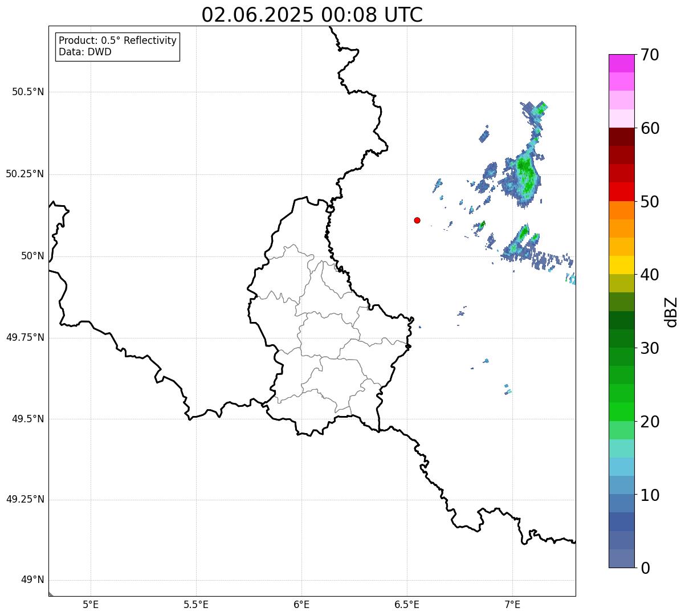Click the orange colorbar segment below 50
The image size is (685, 616).
tap(621, 210)
